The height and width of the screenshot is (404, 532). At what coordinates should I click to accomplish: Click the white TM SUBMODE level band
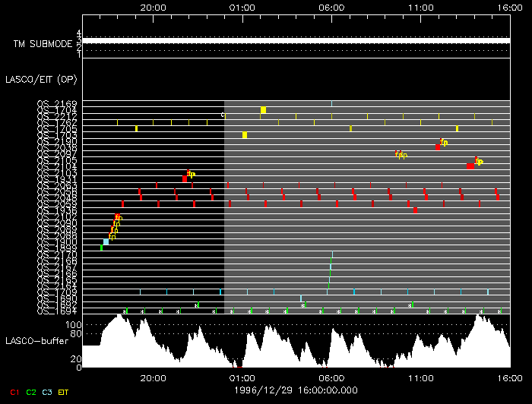(296, 39)
